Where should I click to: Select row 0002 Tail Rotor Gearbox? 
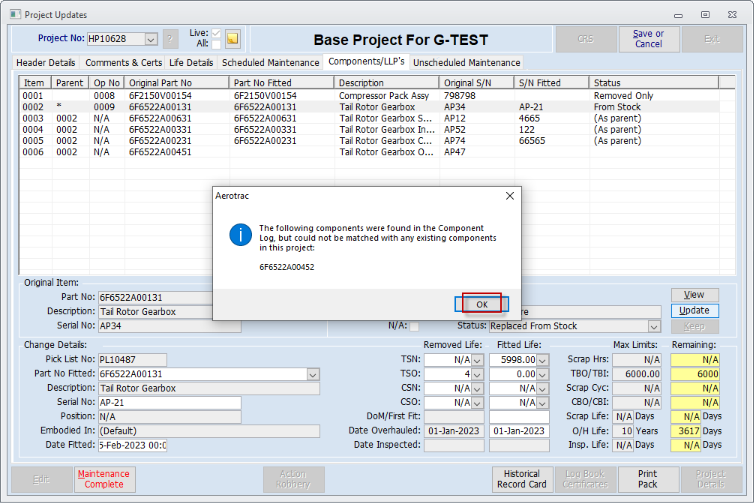click(369, 107)
